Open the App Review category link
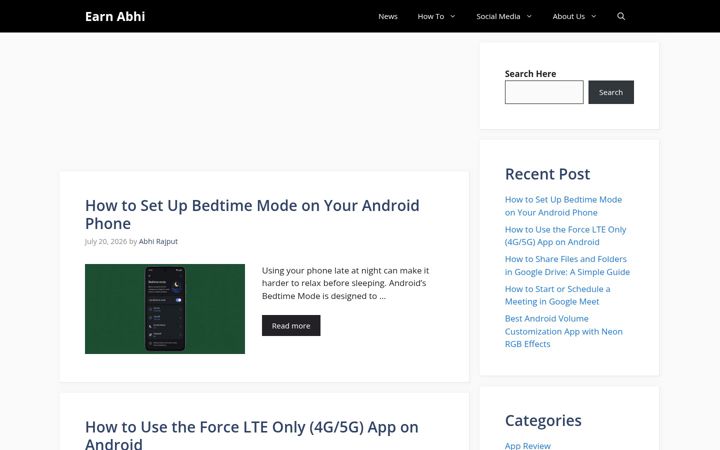Screen dimensions: 720x450 (x=528, y=445)
